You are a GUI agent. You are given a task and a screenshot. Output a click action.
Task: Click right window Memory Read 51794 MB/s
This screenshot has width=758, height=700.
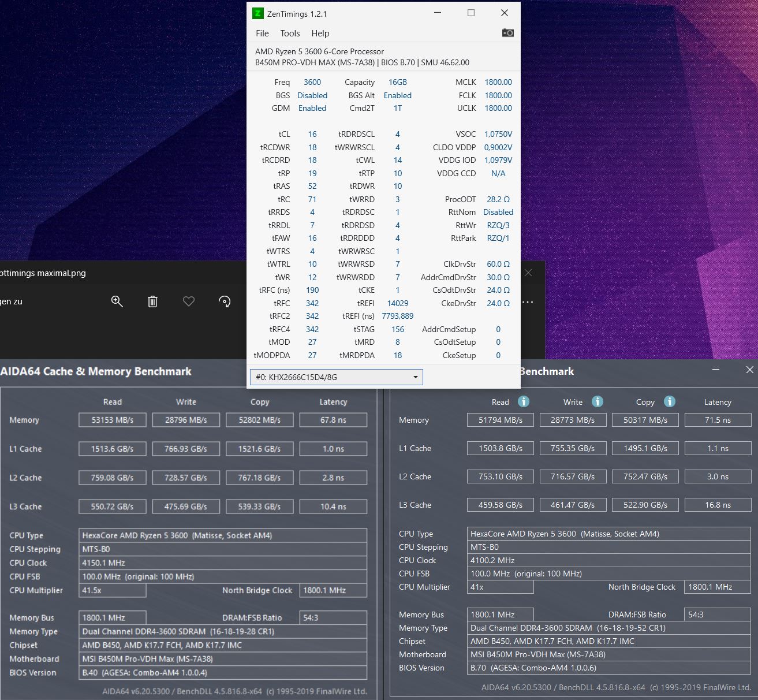(501, 420)
